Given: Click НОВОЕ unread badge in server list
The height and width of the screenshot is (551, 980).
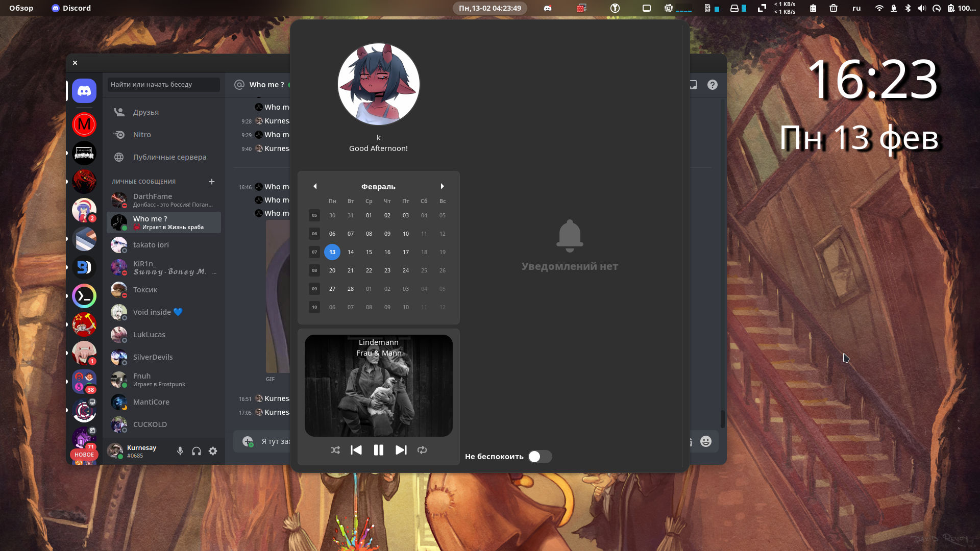Looking at the screenshot, I should 84,455.
